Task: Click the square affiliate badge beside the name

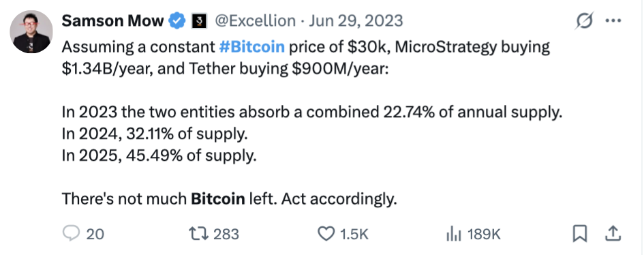Action: (x=199, y=21)
